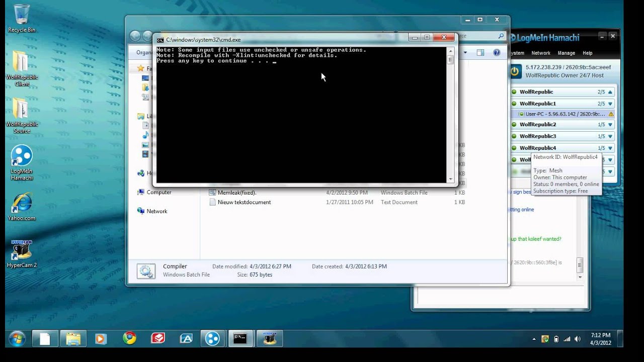Toggle the WolfRepublic3 network green status dot
The width and height of the screenshot is (644, 362).
click(x=514, y=136)
